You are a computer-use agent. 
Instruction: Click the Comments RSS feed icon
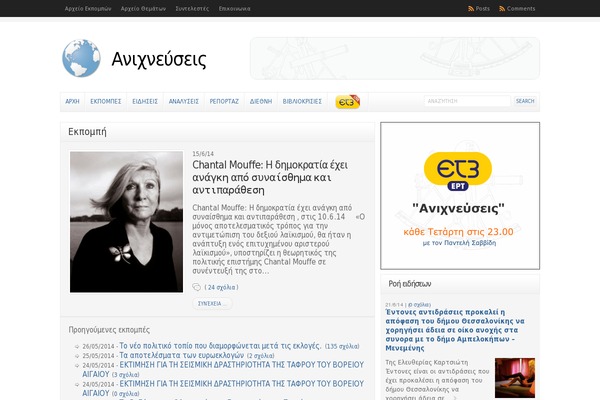502,8
